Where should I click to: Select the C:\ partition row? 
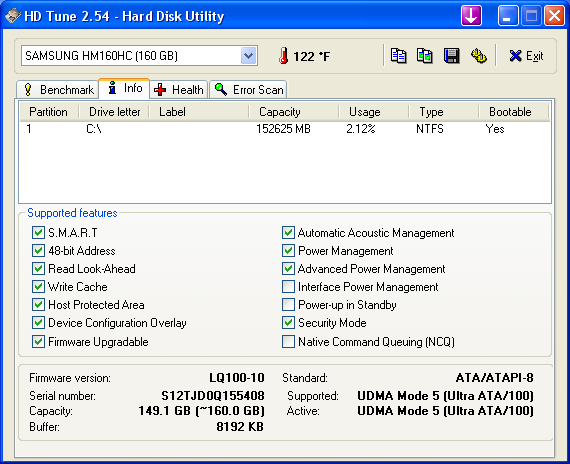tap(285, 129)
